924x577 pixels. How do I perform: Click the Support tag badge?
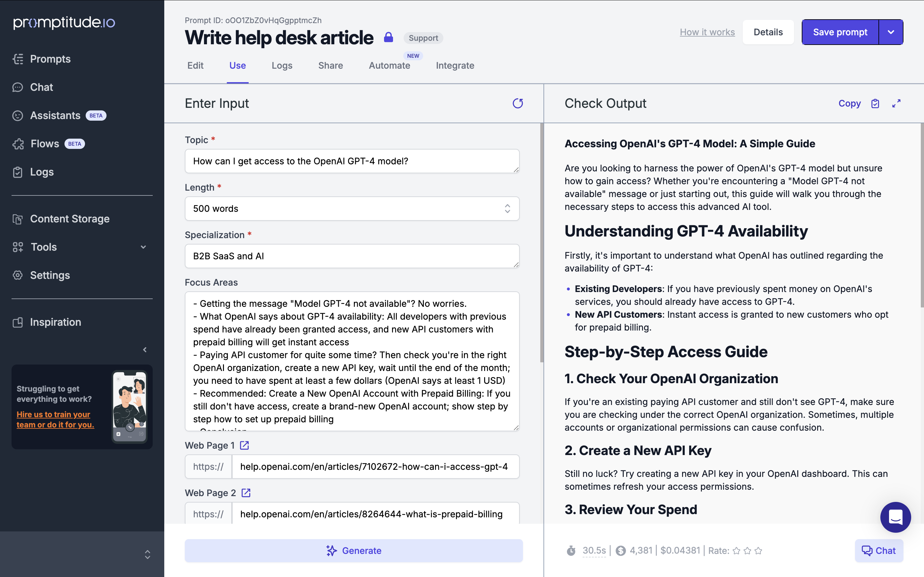click(x=423, y=38)
